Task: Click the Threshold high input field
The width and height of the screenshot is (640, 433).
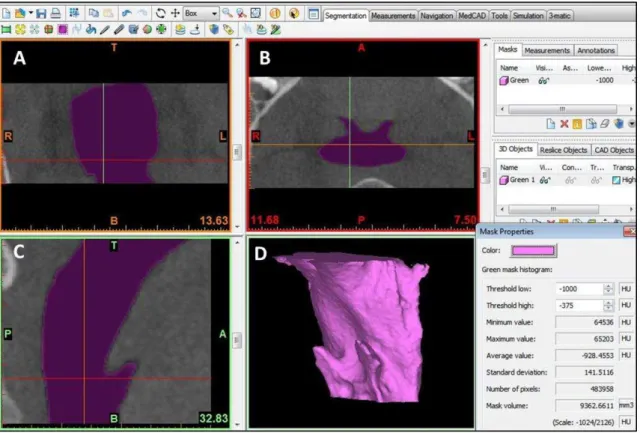Action: pos(579,305)
